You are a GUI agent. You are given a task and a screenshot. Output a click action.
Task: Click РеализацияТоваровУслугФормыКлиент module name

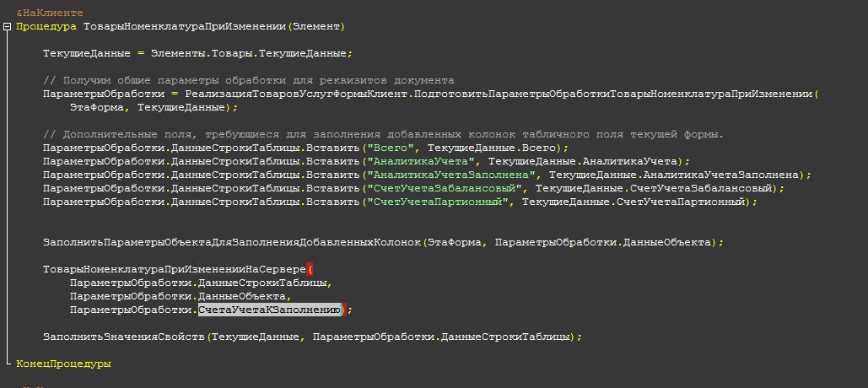[297, 94]
